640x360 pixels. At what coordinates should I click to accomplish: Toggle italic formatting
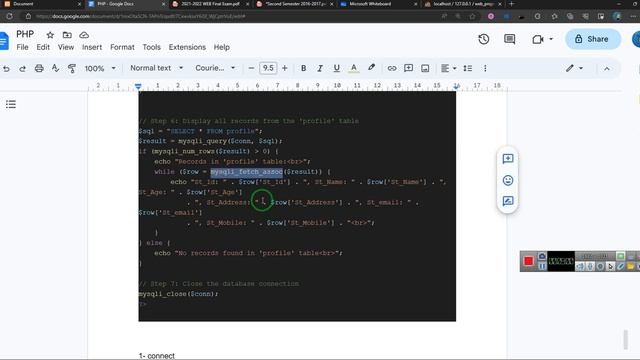pyautogui.click(x=320, y=68)
